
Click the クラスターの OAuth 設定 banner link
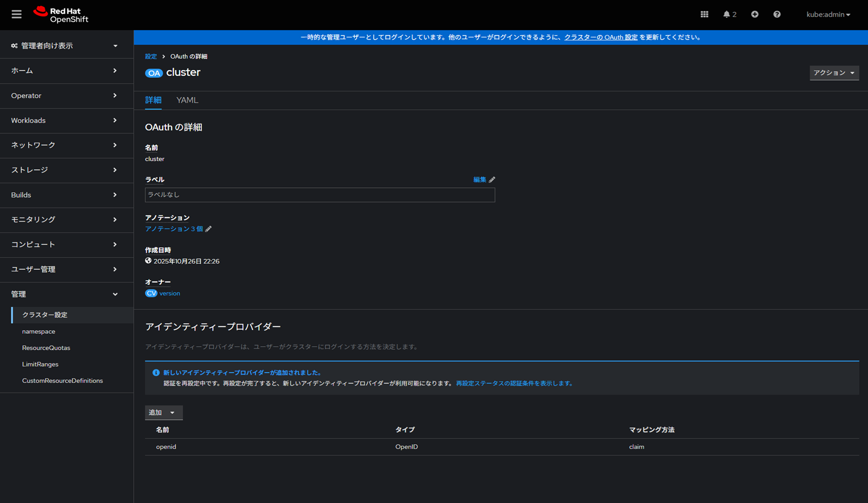[x=601, y=37]
